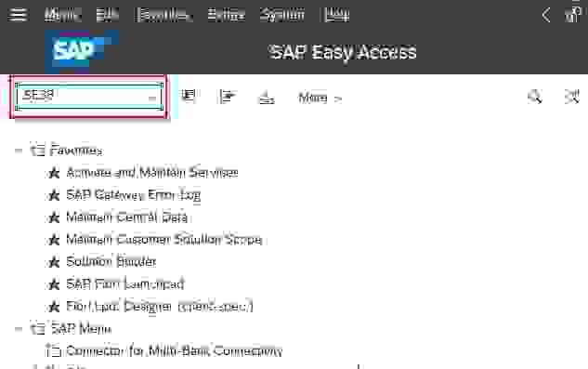The height and width of the screenshot is (369, 588).
Task: Open SAP Gateway Error Log
Action: [x=133, y=195]
